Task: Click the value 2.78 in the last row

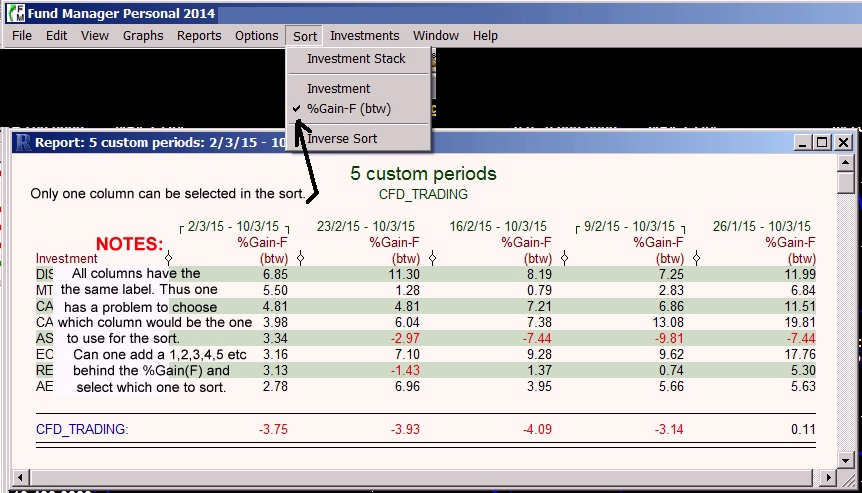Action: 275,386
